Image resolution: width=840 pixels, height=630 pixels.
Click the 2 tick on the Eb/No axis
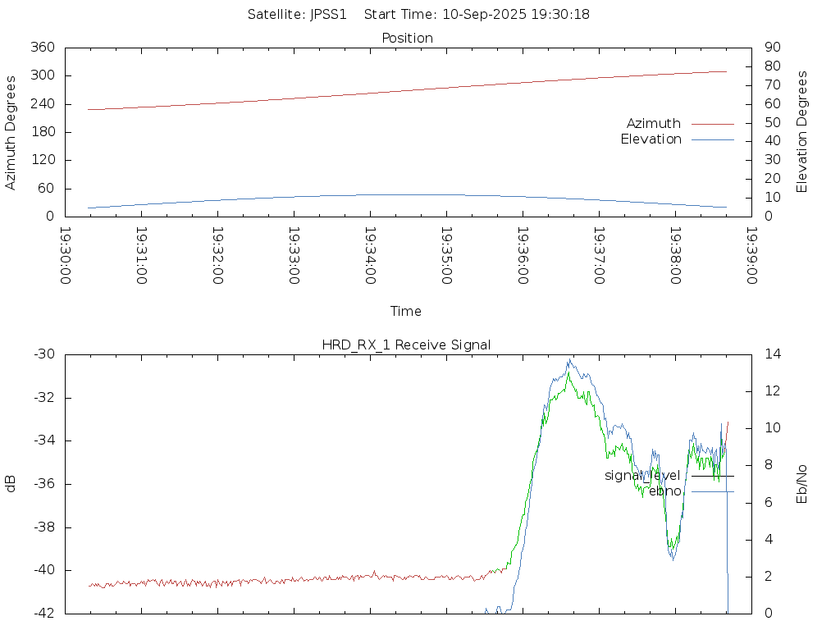coord(769,577)
